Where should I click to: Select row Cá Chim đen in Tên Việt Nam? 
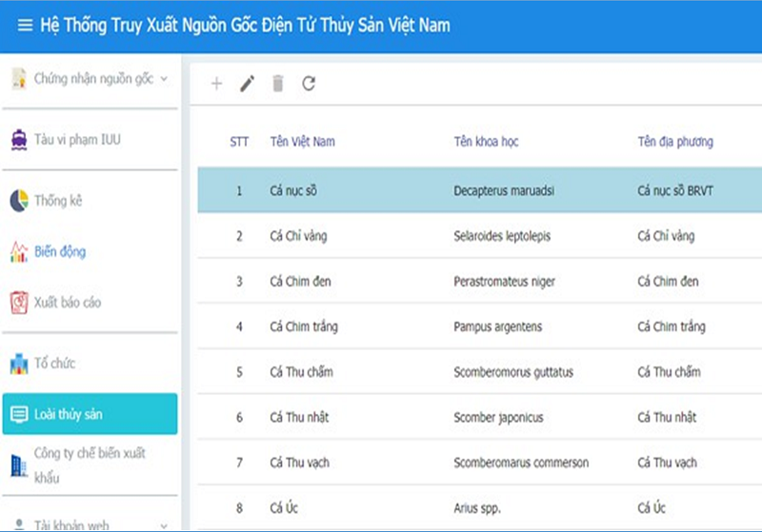point(300,282)
